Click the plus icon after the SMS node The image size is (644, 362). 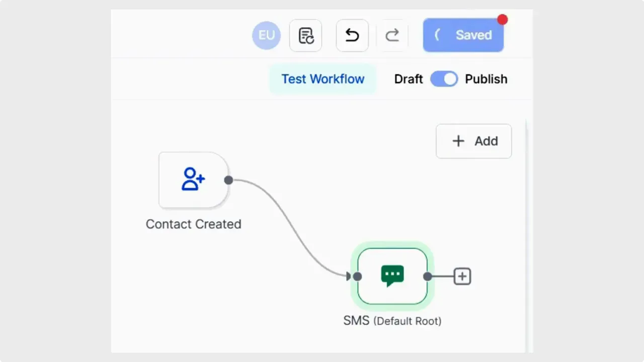(x=461, y=276)
